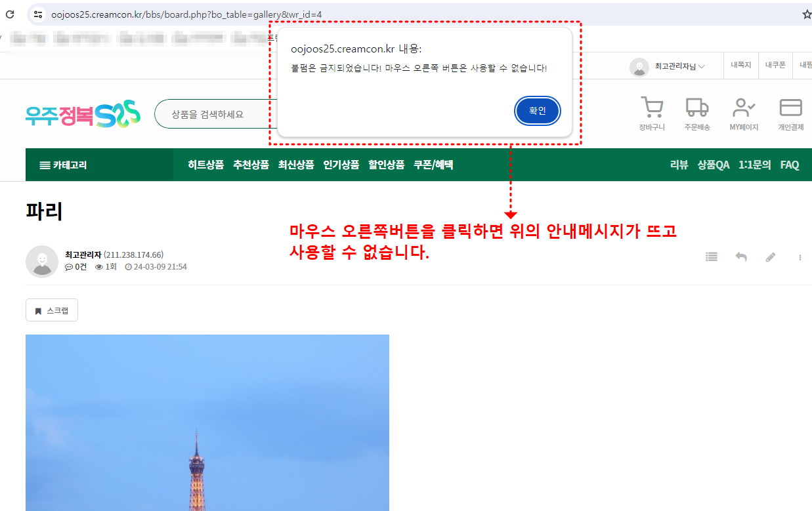Open the 히트상품 menu item
The image size is (812, 511).
[205, 165]
